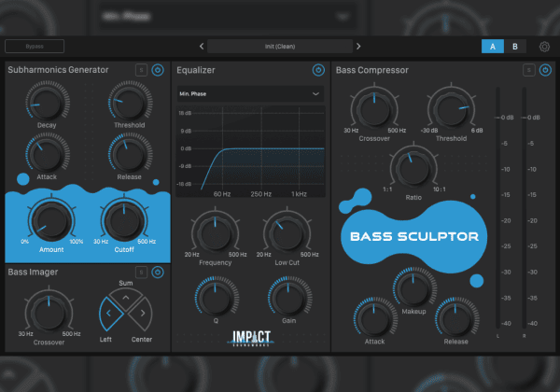Click the left channel level meter

click(x=497, y=207)
